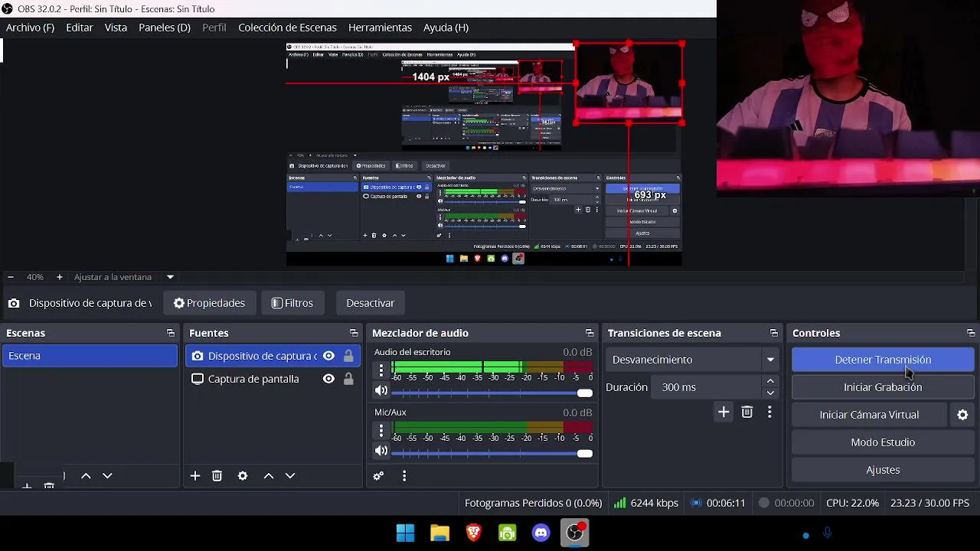Move scene up in Escenas panel

[86, 476]
